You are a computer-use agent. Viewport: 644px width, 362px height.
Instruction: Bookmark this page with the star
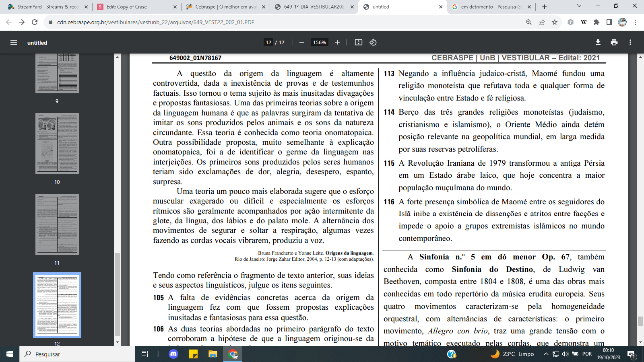click(555, 22)
